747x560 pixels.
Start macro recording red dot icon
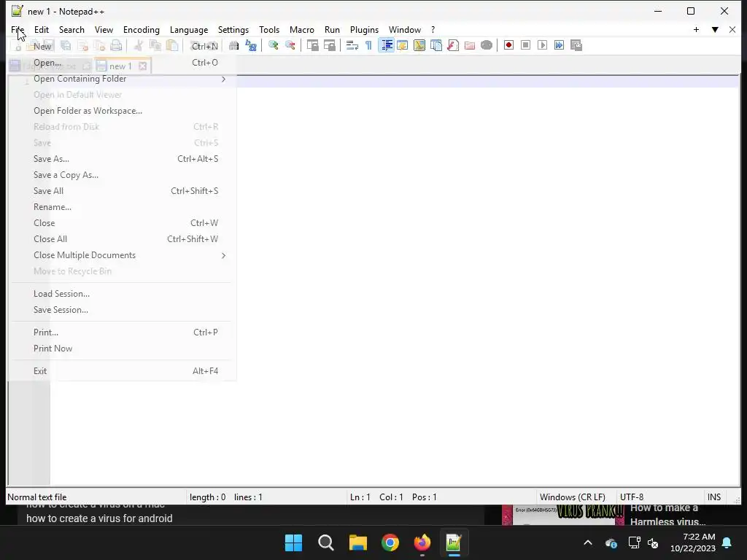tap(508, 45)
